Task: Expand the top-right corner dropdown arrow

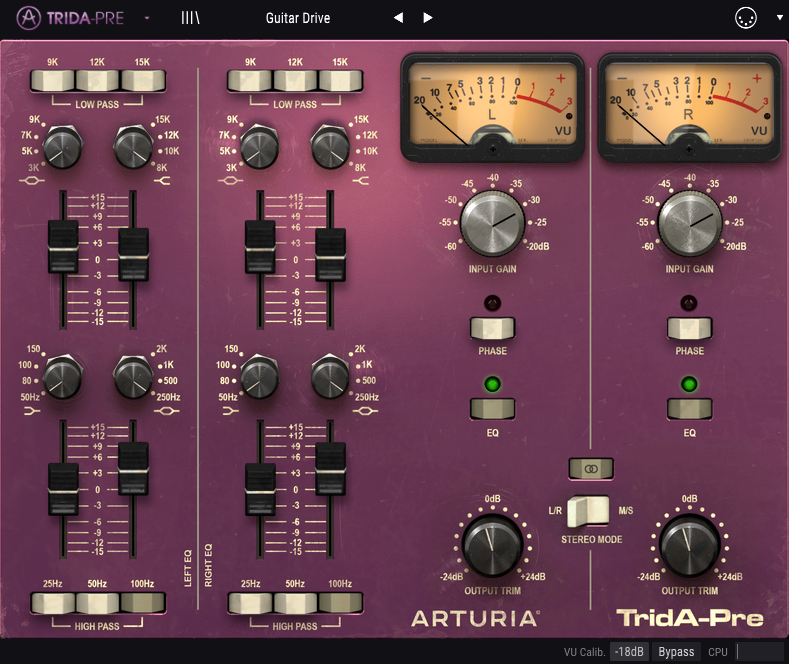Action: (x=780, y=18)
